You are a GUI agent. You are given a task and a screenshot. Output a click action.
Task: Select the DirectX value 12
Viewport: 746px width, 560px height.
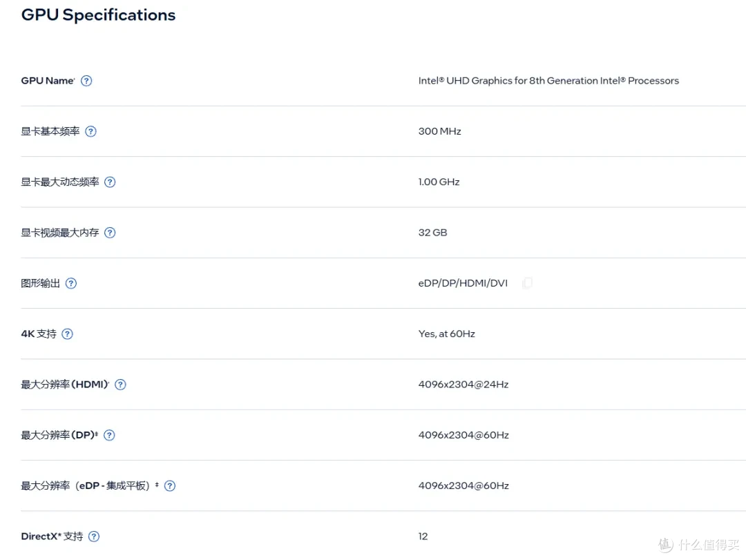point(423,537)
